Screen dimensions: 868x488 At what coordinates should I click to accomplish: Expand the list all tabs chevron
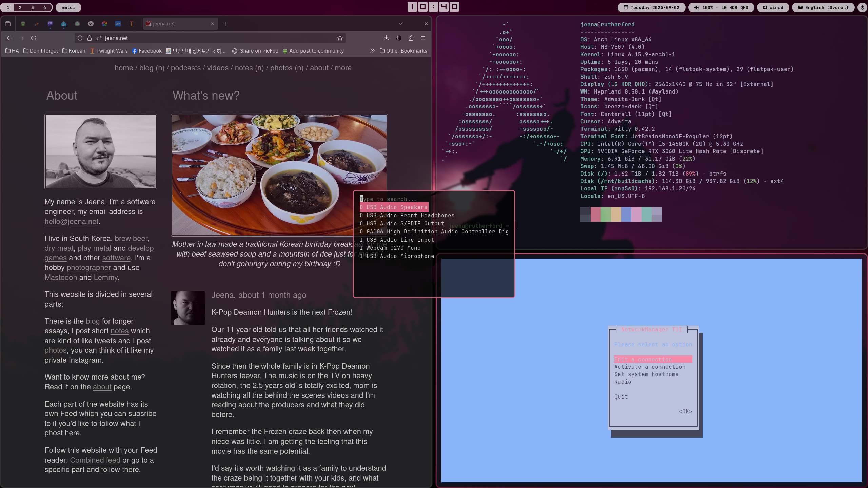click(401, 24)
